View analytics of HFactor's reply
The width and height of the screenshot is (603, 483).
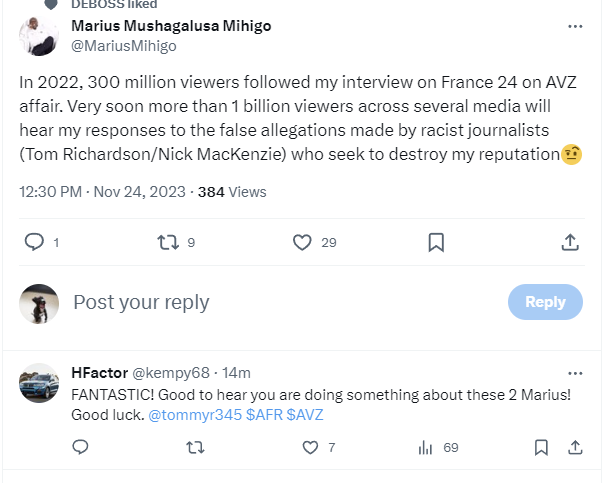(424, 448)
